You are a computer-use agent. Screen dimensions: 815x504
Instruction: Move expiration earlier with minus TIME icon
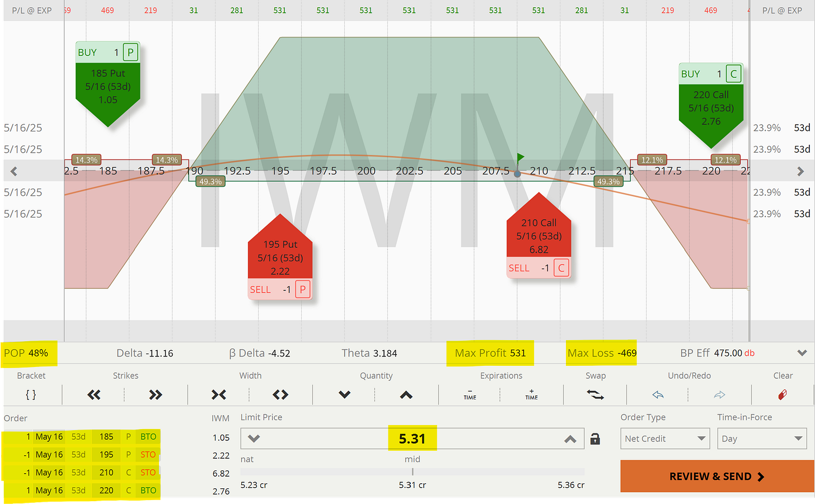[470, 395]
